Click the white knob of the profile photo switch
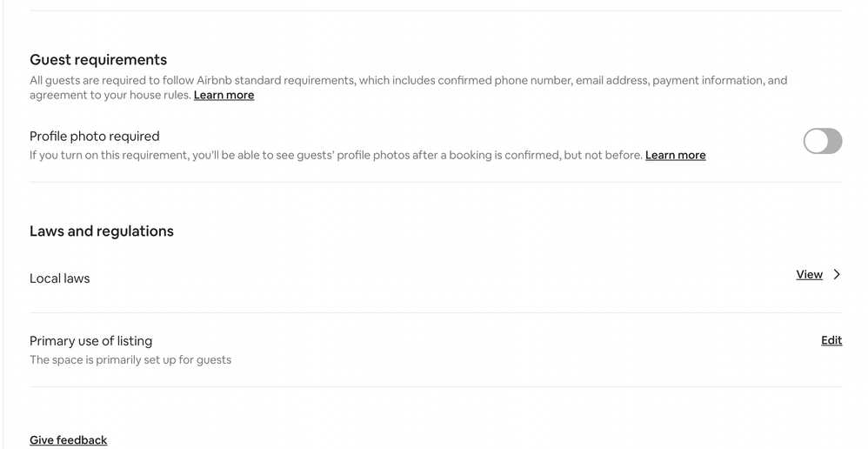Screen dimensions: 868x449 (x=816, y=141)
